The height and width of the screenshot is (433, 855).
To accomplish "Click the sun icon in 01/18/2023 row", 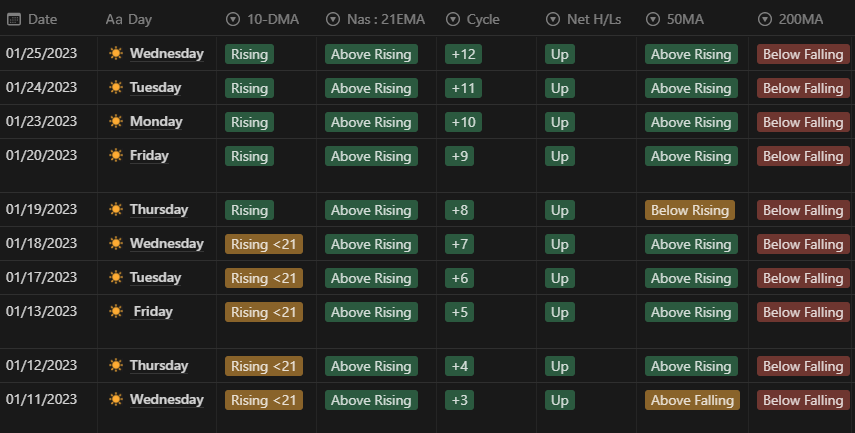I will coord(116,243).
